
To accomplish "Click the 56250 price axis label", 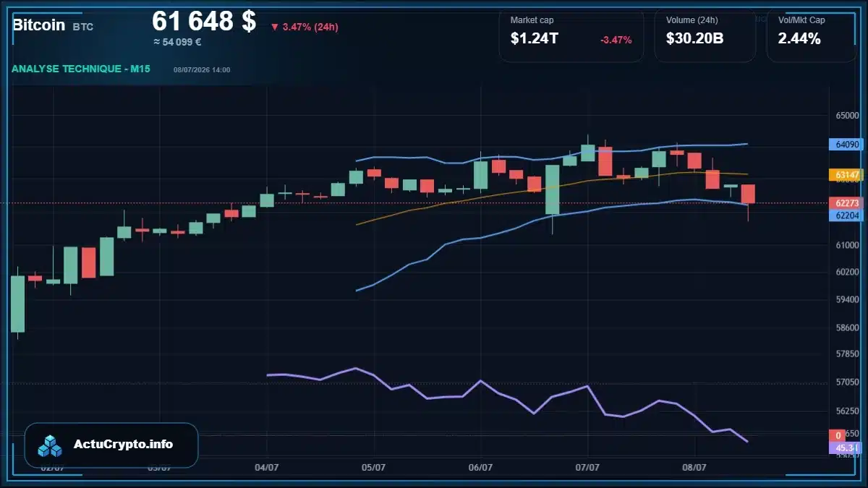I will click(847, 411).
